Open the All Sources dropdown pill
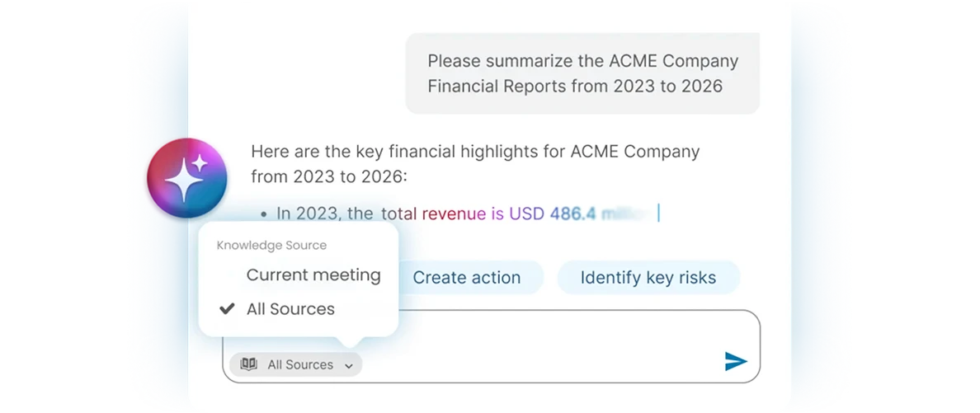The width and height of the screenshot is (980, 413). [295, 365]
